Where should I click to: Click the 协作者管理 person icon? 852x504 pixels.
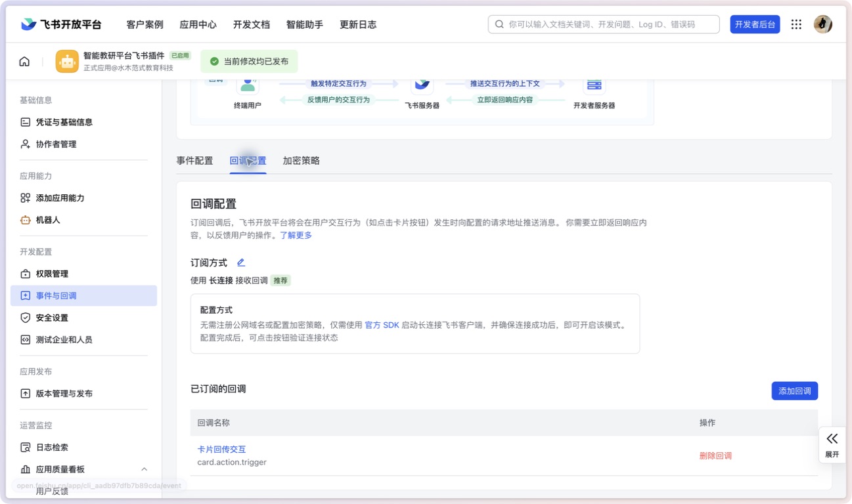(26, 144)
